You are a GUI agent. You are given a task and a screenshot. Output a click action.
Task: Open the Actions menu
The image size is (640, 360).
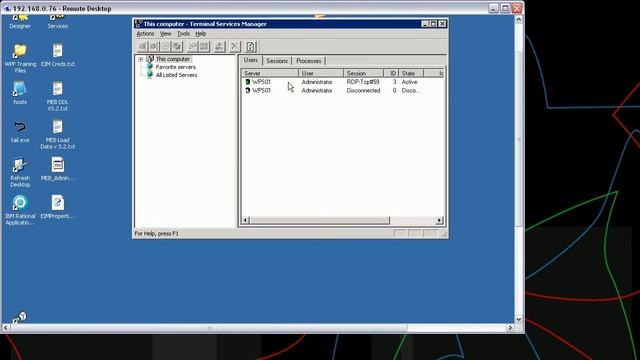pyautogui.click(x=145, y=34)
